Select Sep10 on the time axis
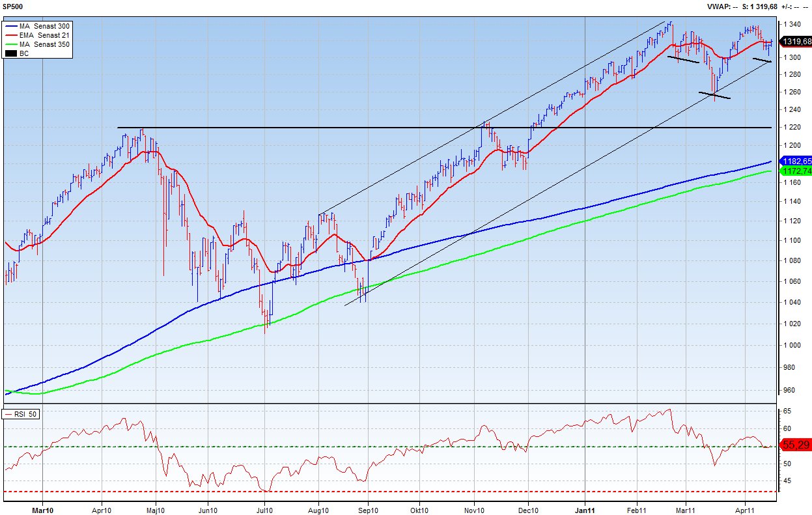812x515 pixels. coord(368,510)
